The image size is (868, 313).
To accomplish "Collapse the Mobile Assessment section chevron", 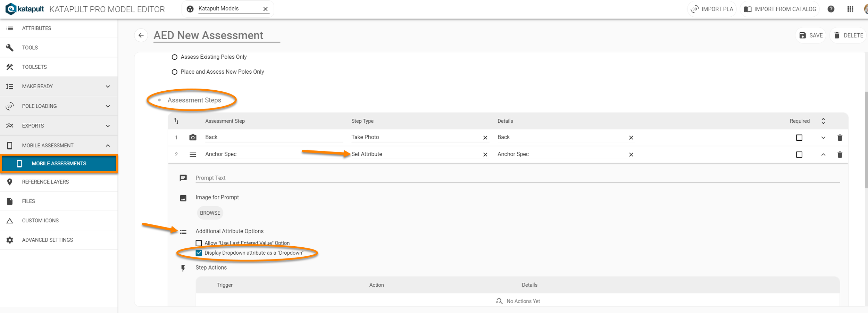I will pyautogui.click(x=108, y=145).
